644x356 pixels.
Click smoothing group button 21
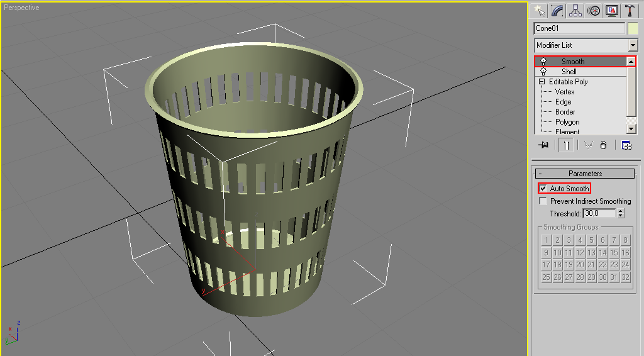pos(591,264)
